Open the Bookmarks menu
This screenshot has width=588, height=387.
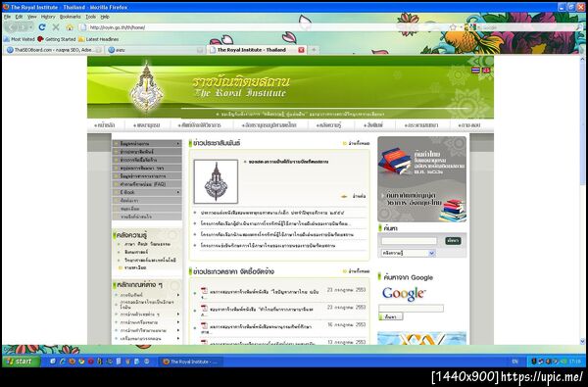pyautogui.click(x=71, y=17)
